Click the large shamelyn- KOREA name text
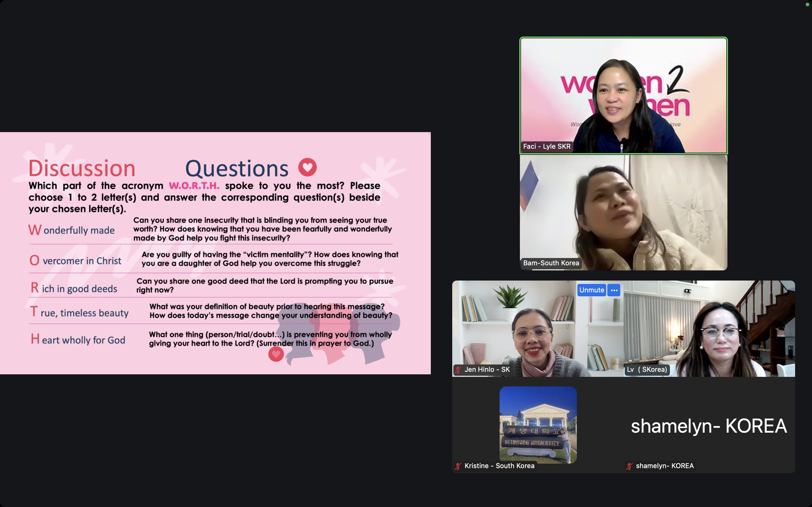The height and width of the screenshot is (507, 812). [709, 426]
